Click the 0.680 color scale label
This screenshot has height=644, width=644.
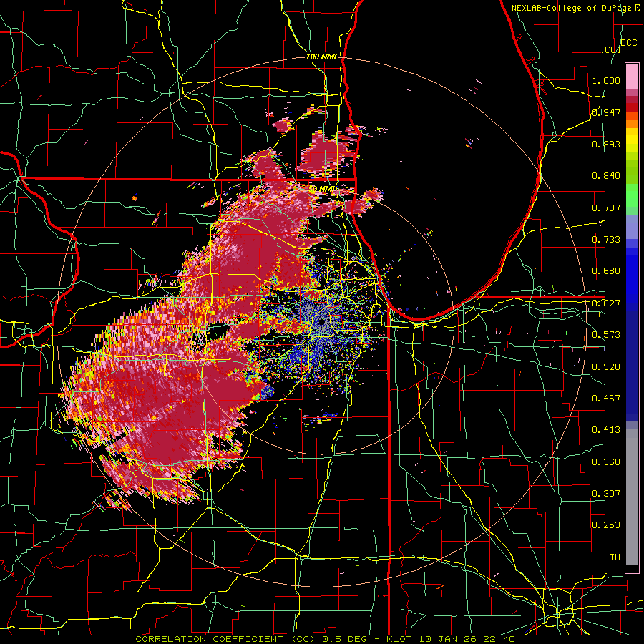click(606, 271)
